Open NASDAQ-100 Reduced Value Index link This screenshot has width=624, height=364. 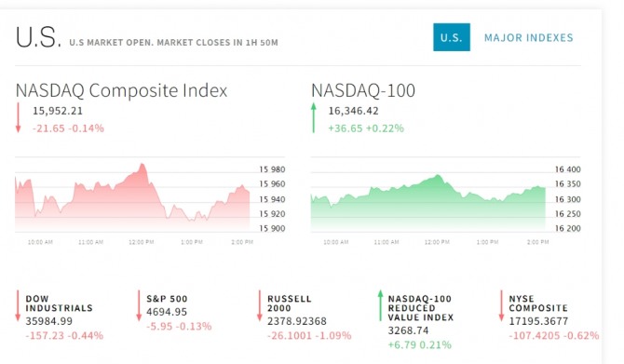pyautogui.click(x=421, y=308)
